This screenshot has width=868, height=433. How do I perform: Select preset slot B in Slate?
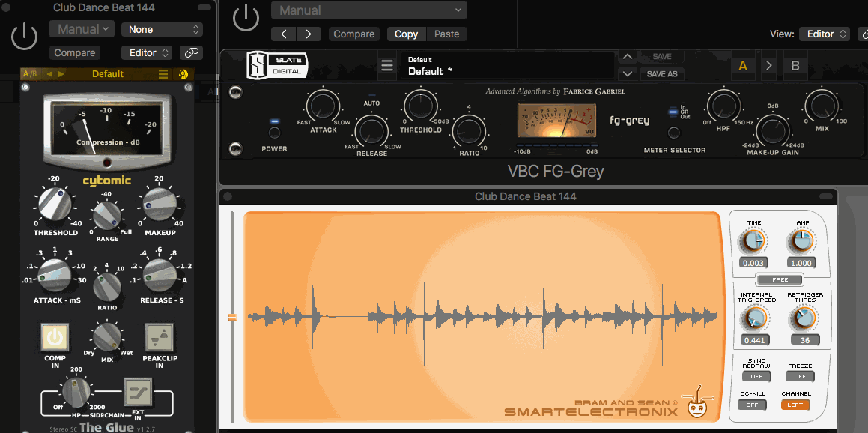pos(795,65)
